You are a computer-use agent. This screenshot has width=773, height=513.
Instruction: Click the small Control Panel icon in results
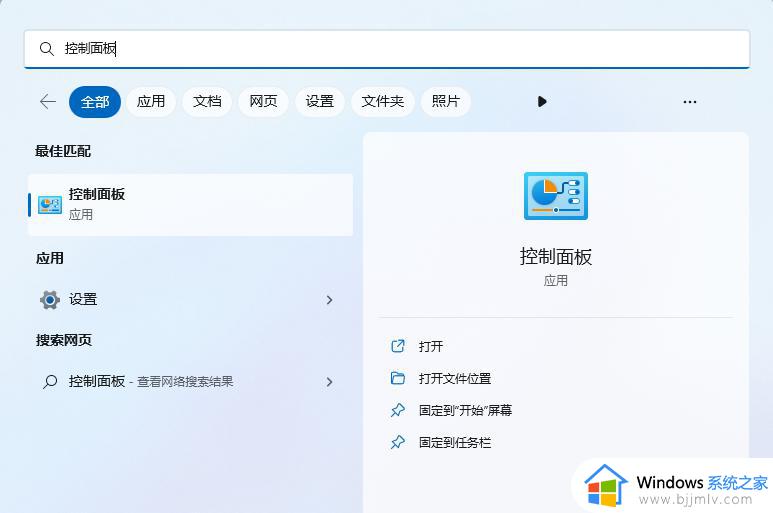(x=50, y=205)
